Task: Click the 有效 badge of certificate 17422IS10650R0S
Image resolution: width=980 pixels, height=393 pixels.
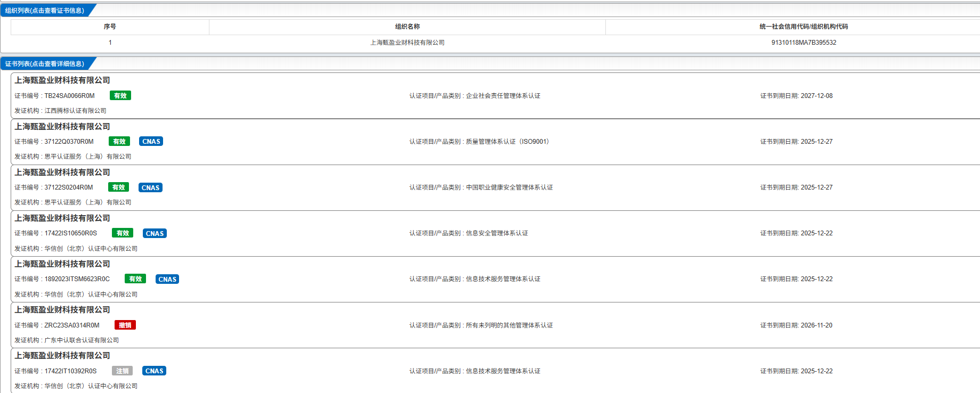Action: click(x=123, y=233)
